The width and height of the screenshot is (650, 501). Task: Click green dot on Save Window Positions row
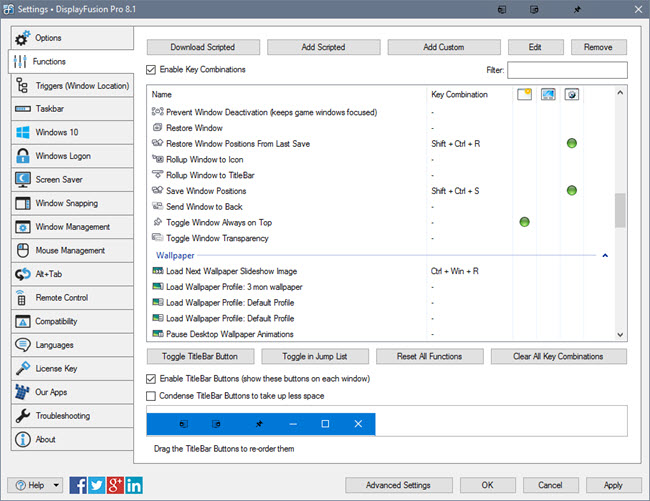point(572,191)
